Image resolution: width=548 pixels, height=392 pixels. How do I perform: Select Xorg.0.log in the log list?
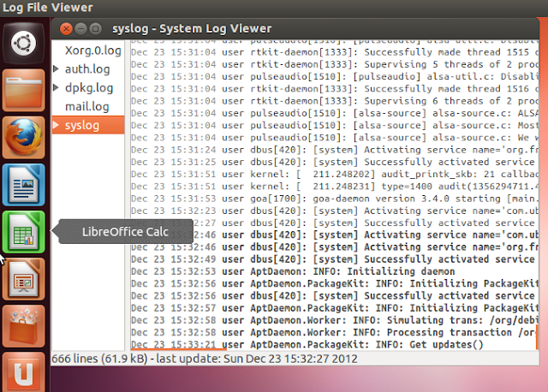coord(93,50)
